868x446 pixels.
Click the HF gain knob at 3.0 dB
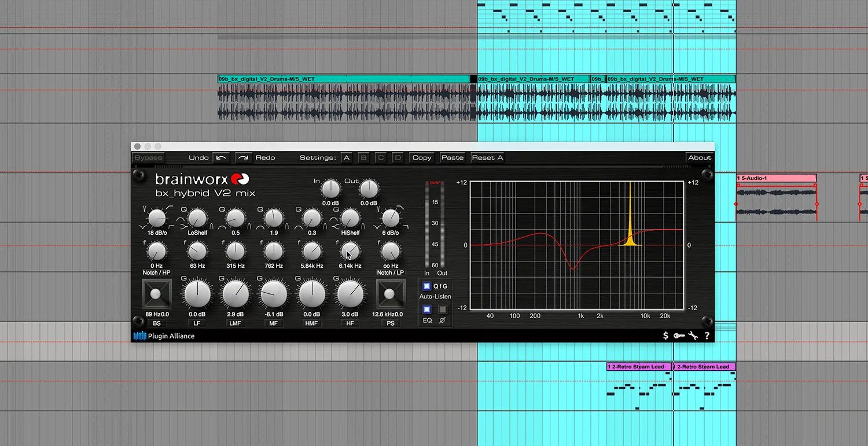350,294
